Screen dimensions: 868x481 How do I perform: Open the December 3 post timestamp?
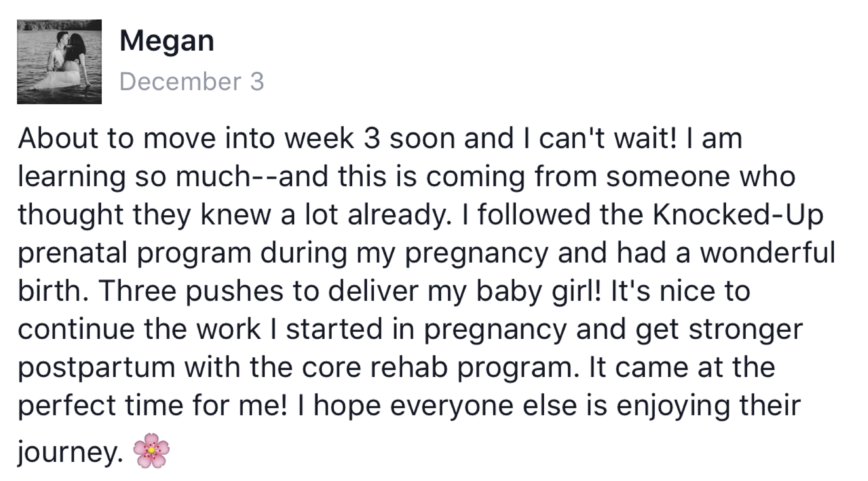pos(192,82)
